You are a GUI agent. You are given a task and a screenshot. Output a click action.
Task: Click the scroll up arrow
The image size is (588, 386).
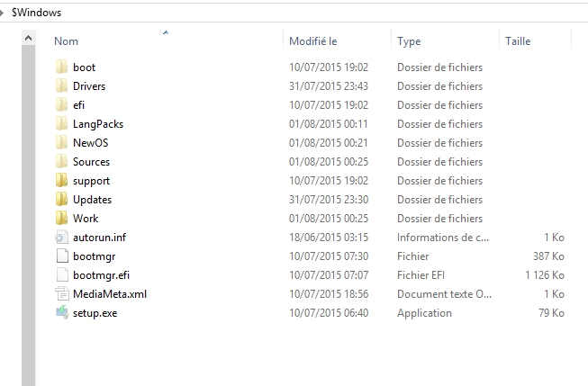28,38
